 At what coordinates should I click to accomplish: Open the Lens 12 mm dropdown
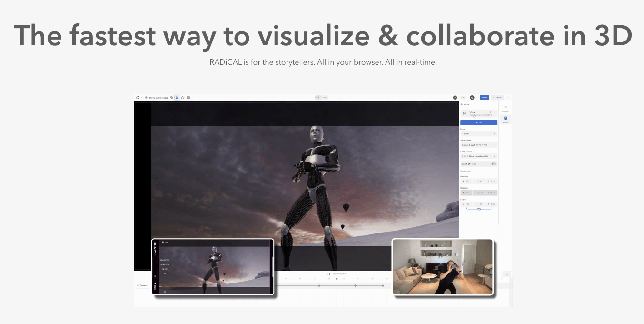pos(479,134)
